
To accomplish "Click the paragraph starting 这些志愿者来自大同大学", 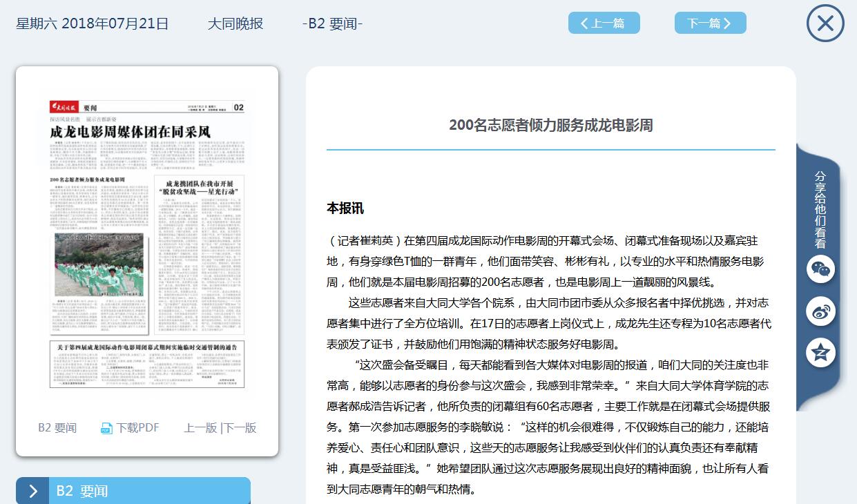I will (x=549, y=324).
